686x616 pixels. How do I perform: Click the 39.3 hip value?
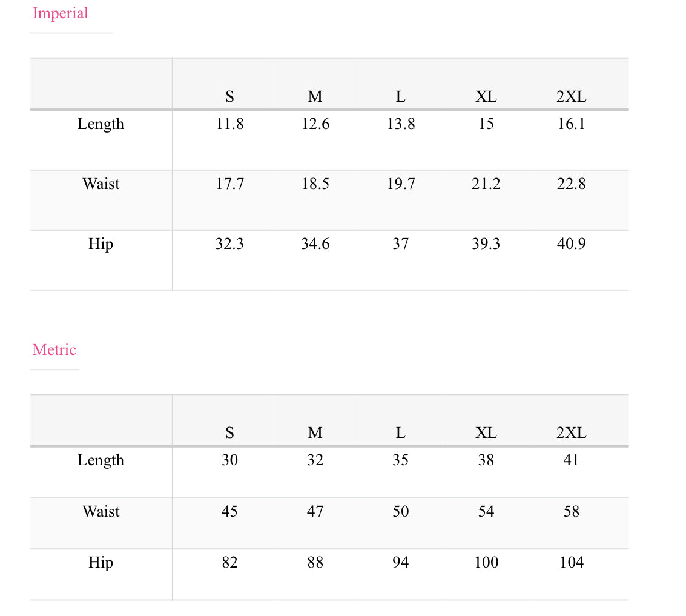coord(486,244)
